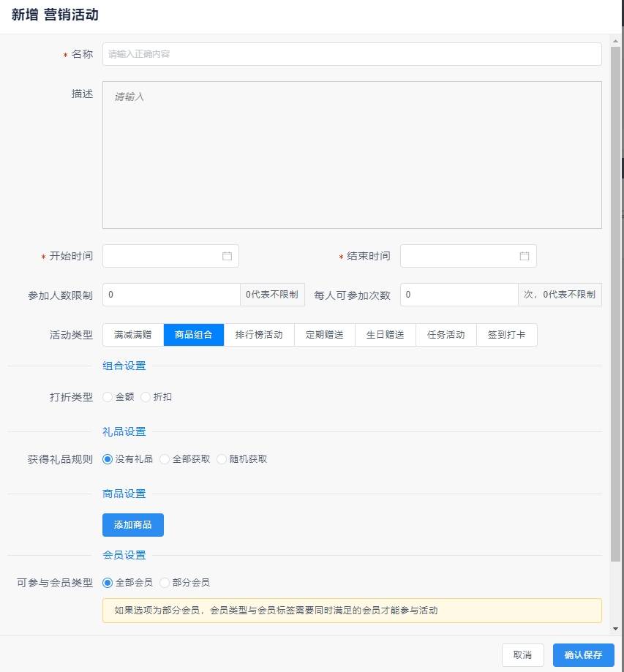Switch activity type to 排行榜活动
This screenshot has width=624, height=672.
tap(259, 335)
